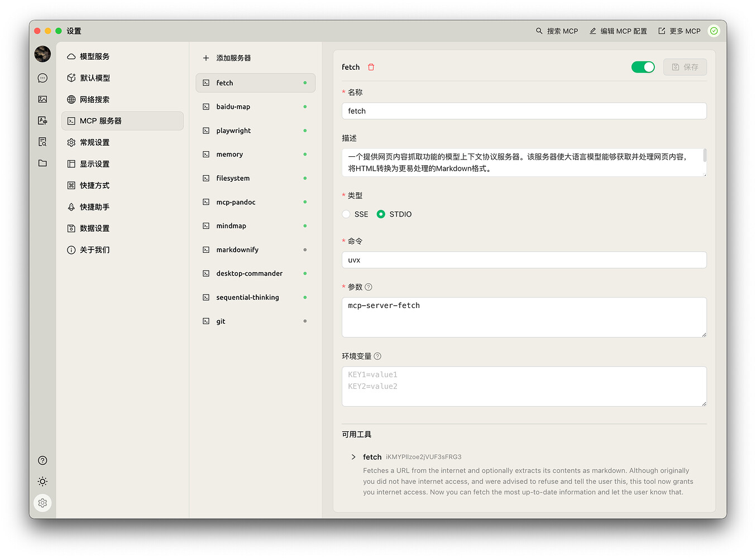Click the 环境变量 environment variables textarea
Screen dimensions: 756x558
point(524,386)
